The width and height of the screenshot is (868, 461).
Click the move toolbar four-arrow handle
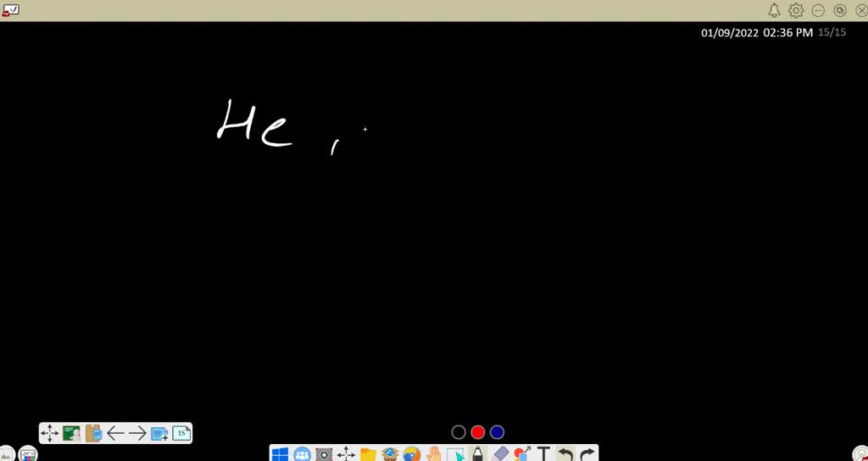49,433
